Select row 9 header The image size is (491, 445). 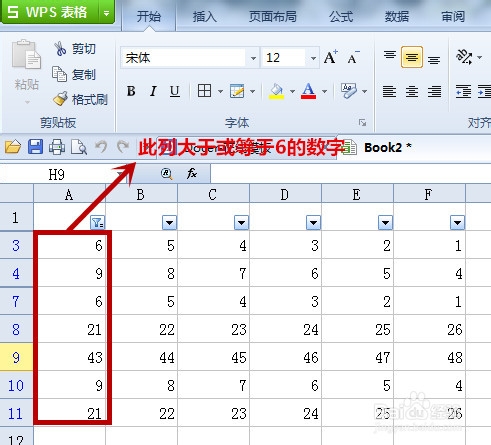tap(16, 357)
